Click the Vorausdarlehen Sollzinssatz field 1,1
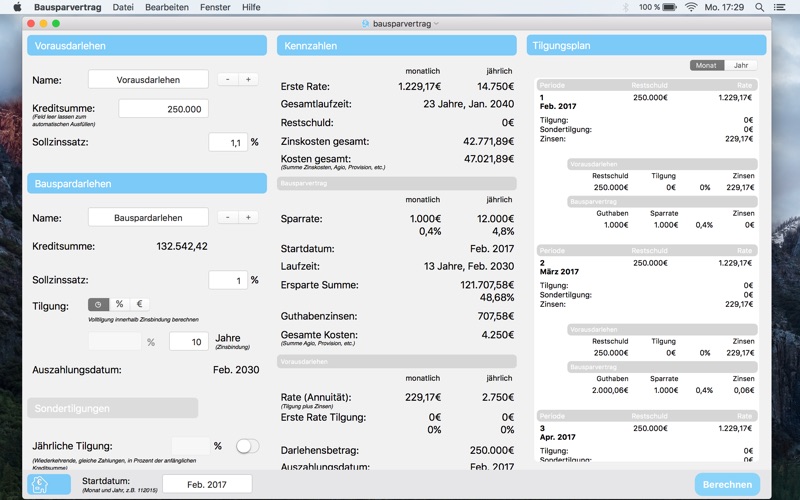The width and height of the screenshot is (800, 500). (228, 142)
